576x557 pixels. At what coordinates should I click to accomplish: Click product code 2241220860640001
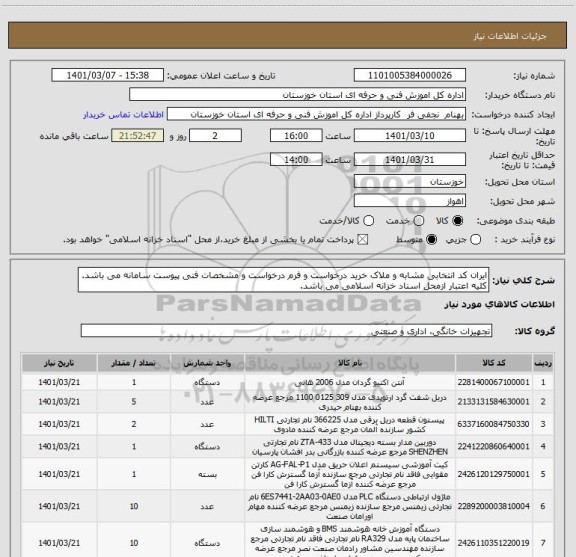[x=494, y=447]
